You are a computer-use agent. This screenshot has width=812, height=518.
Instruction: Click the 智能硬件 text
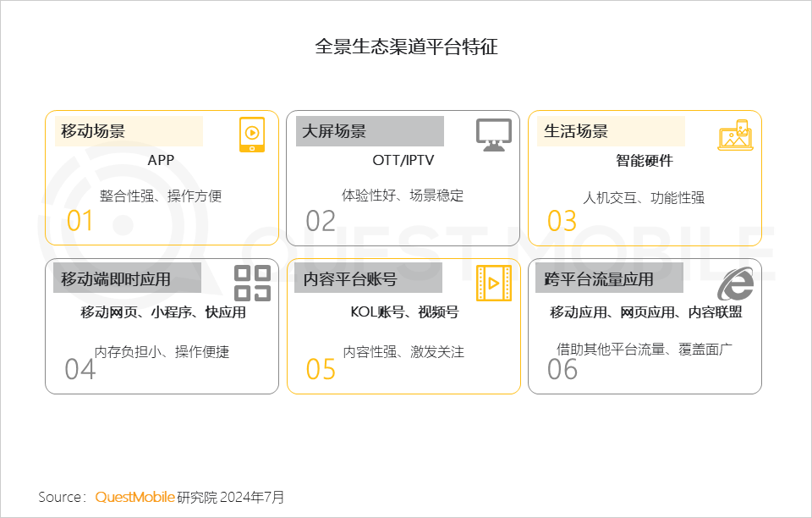click(644, 161)
